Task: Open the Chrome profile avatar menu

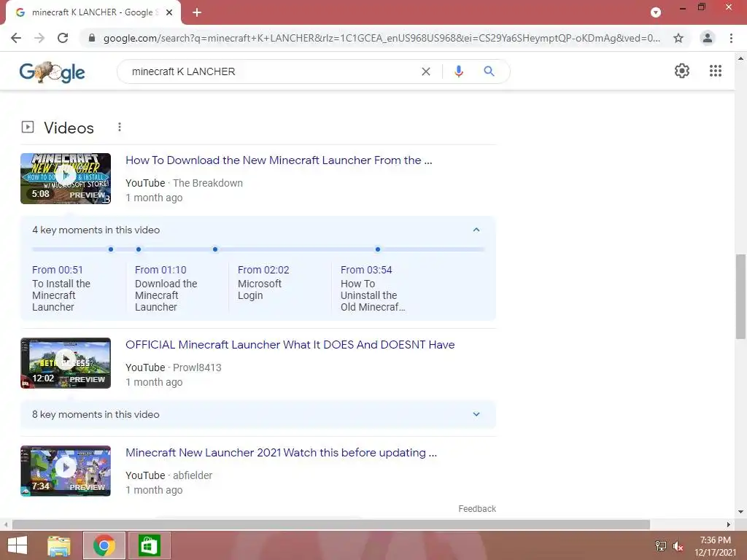Action: tap(708, 38)
